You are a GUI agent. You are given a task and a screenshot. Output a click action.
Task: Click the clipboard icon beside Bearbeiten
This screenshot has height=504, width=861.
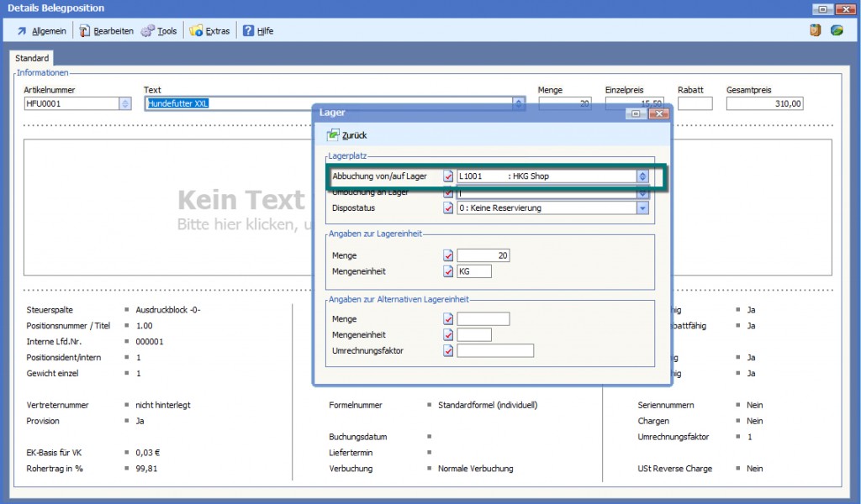point(85,31)
